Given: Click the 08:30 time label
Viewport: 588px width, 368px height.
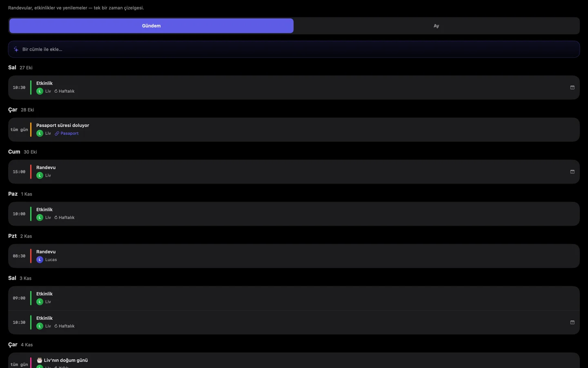Looking at the screenshot, I should tap(19, 256).
